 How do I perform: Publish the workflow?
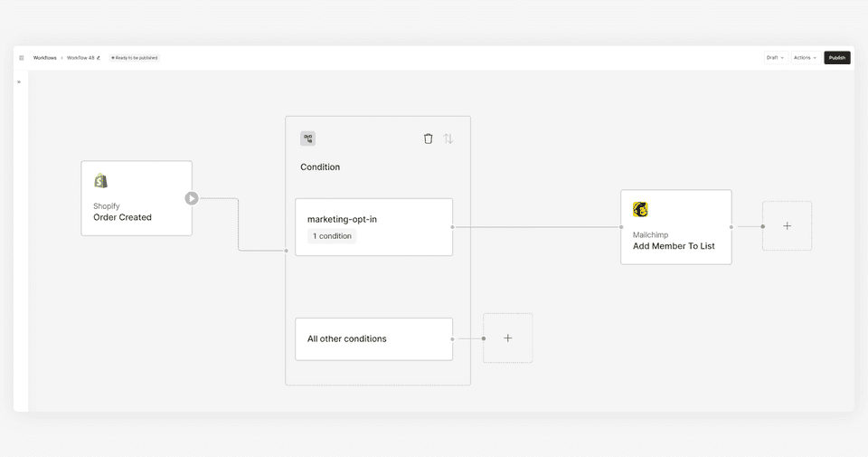tap(837, 58)
